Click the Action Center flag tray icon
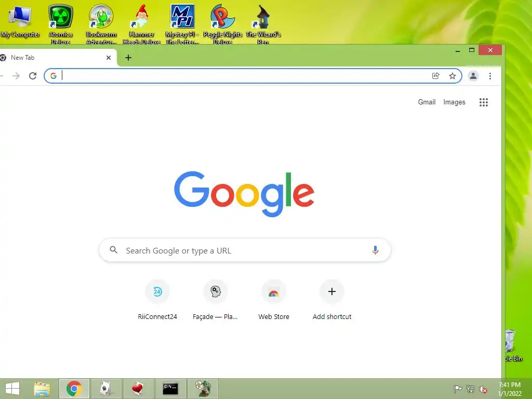Screen dimensions: 532x399 [x=458, y=389]
